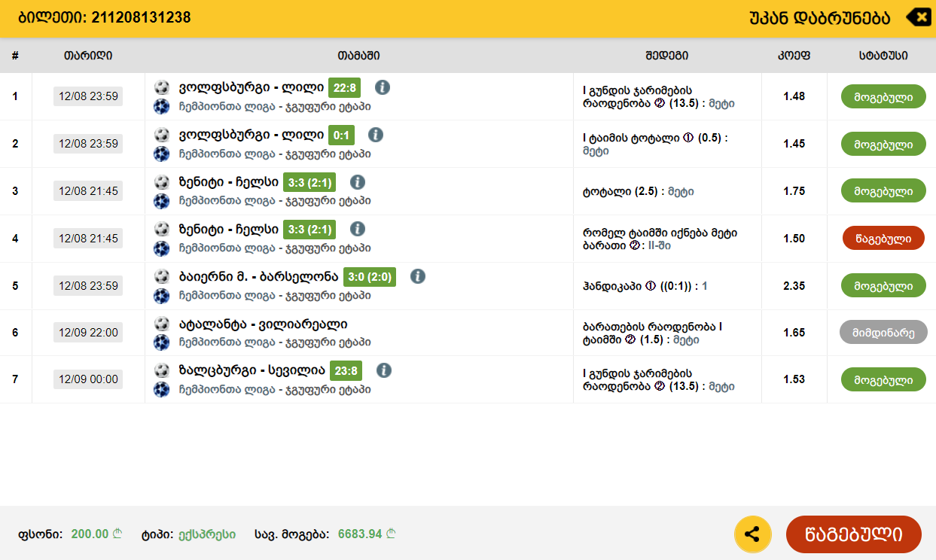Click the back-arrow icon beside უკან დაბრუნება
Screen dimensions: 936x560
pyautogui.click(x=918, y=17)
